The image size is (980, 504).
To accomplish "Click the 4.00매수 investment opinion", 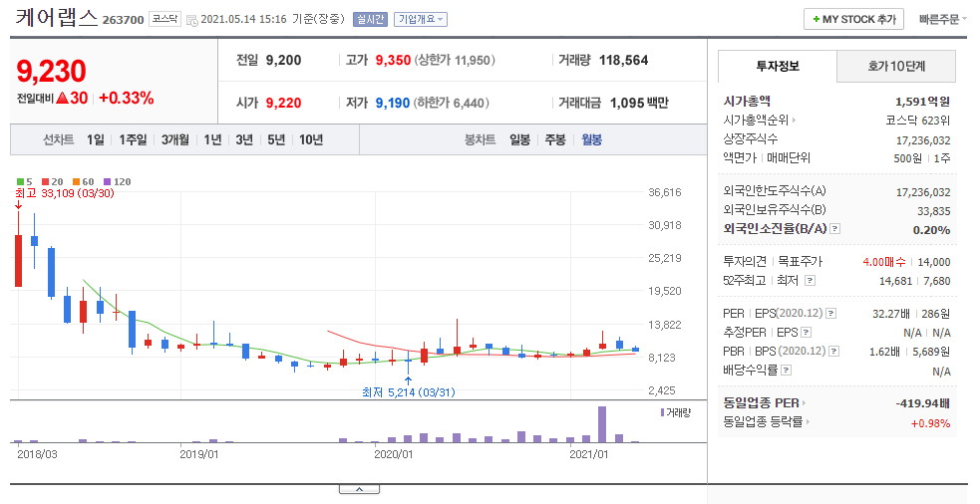I will pos(883,262).
